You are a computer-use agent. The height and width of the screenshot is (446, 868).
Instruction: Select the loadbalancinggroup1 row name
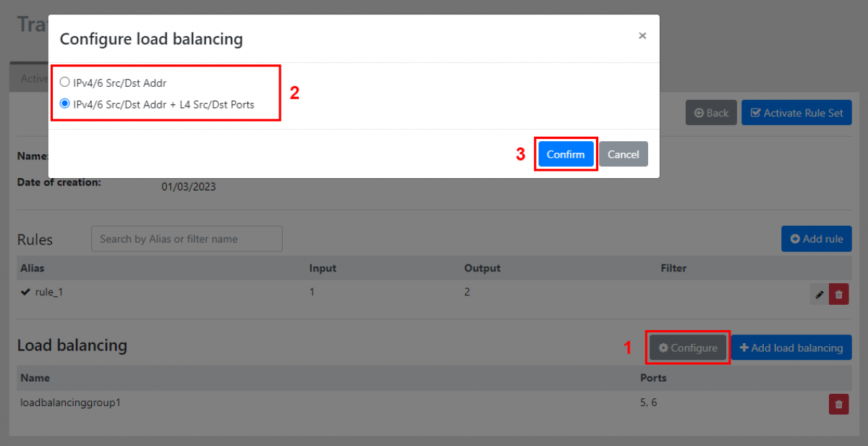coord(70,403)
